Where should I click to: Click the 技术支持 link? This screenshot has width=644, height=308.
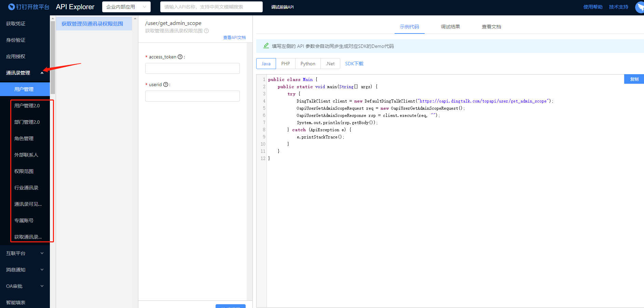click(619, 7)
